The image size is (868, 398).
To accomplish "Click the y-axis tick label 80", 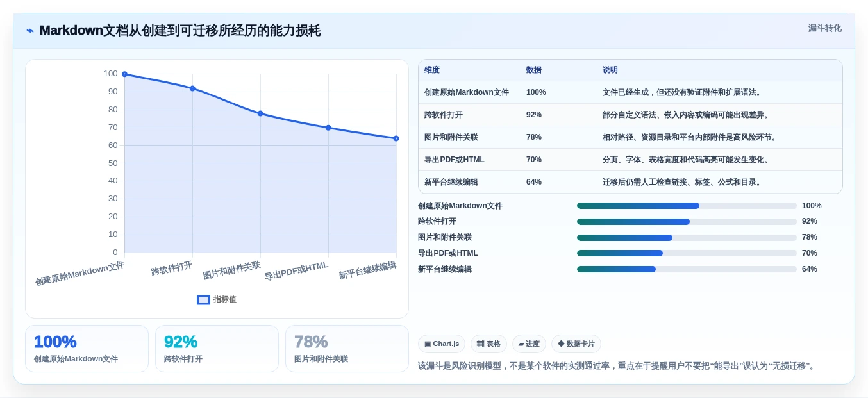I will coord(113,110).
